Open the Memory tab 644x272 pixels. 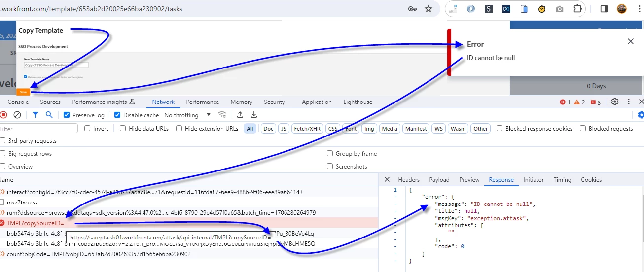241,102
